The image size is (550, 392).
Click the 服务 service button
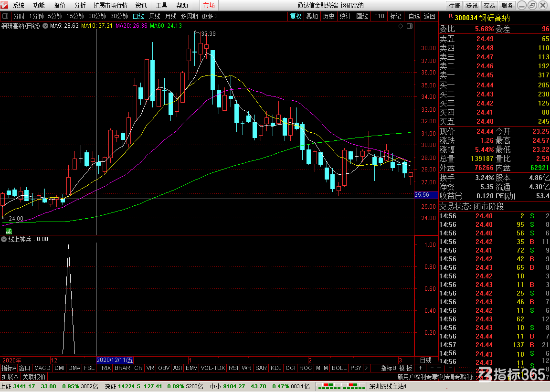point(507,5)
